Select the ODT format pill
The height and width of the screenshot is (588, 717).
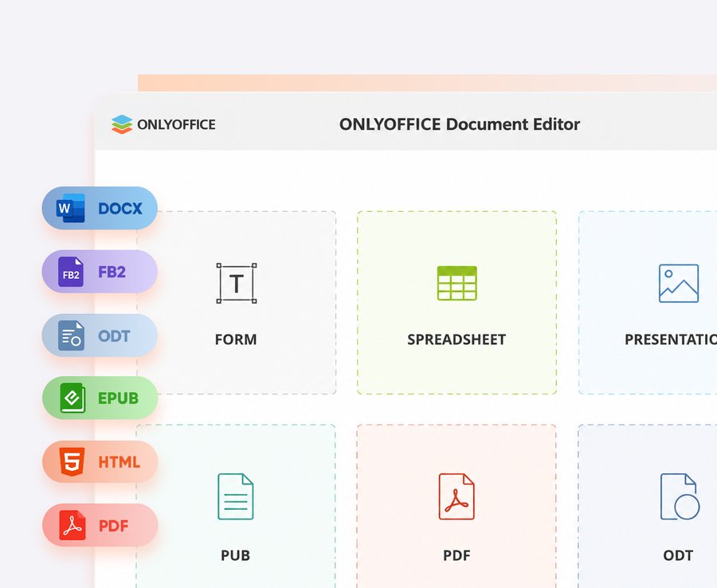100,335
